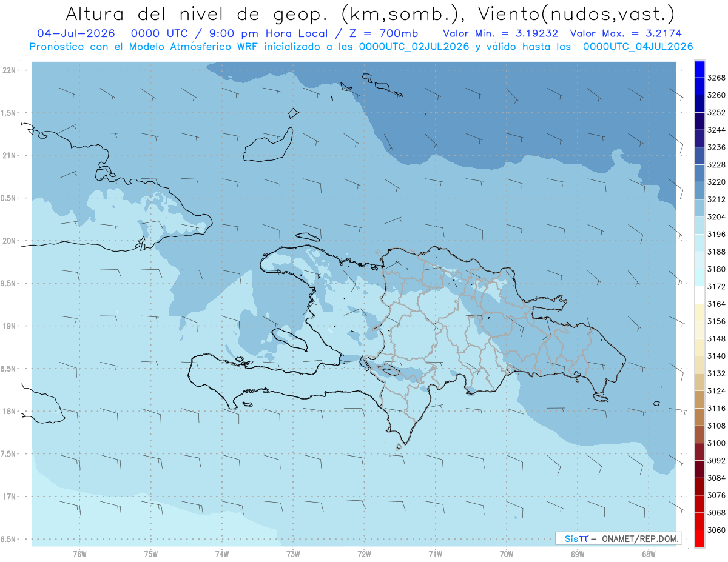
Task: Click the '74W' longitude label
Action: pyautogui.click(x=222, y=553)
